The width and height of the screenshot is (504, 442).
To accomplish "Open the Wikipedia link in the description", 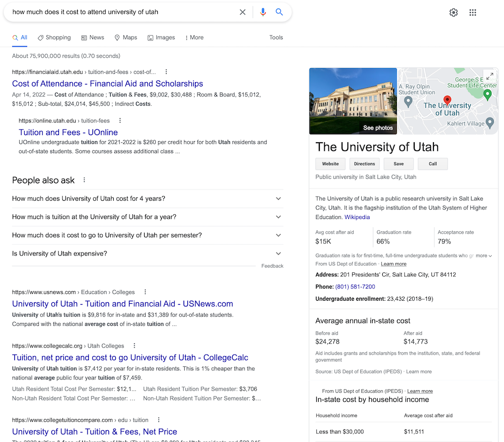I will click(x=357, y=217).
